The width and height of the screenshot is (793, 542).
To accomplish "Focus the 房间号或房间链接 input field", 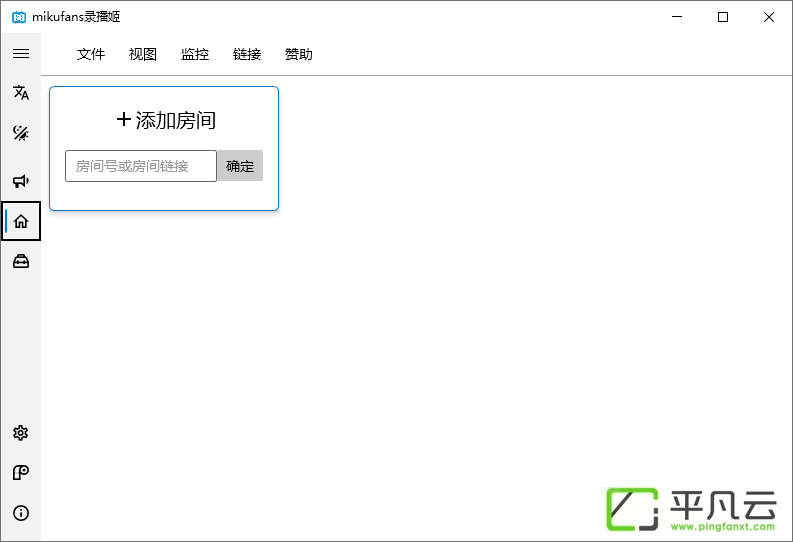I will point(141,166).
